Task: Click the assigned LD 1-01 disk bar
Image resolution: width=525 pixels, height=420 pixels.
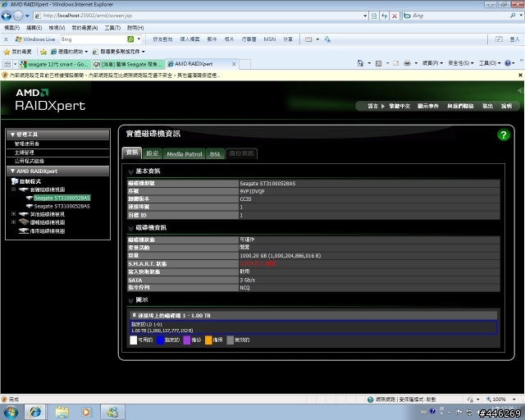Action: pos(313,327)
